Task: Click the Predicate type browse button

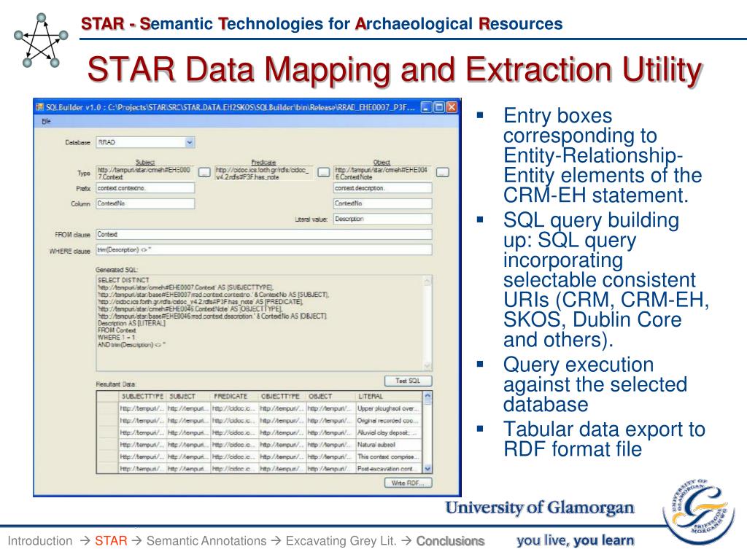Action: pyautogui.click(x=323, y=172)
